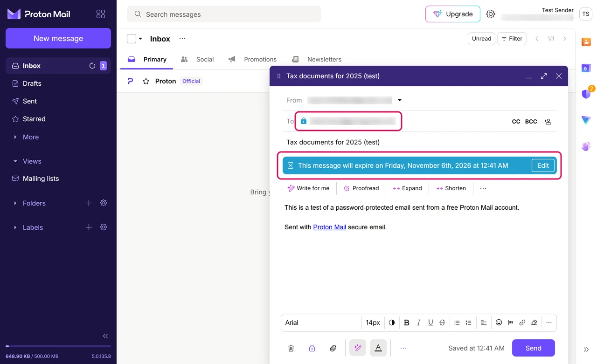Toggle underline formatting

[430, 323]
